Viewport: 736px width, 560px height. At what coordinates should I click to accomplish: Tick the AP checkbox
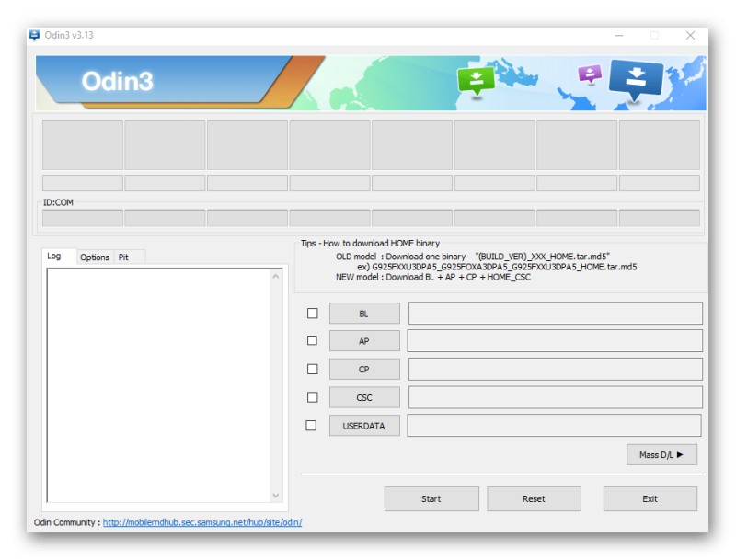312,340
